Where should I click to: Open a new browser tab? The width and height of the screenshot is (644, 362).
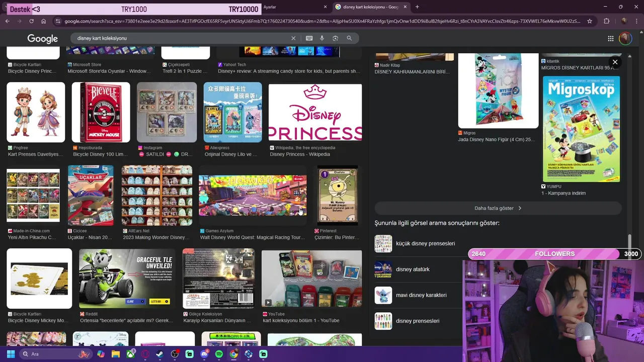coord(417,7)
